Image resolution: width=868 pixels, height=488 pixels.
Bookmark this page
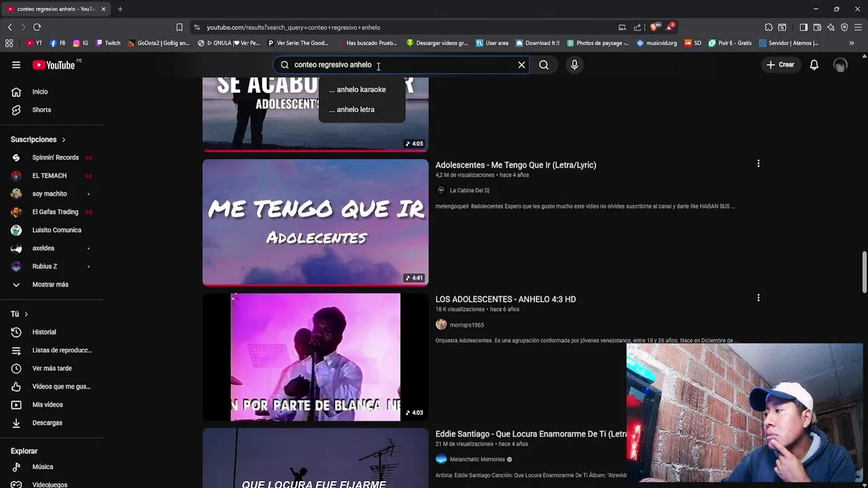point(179,27)
